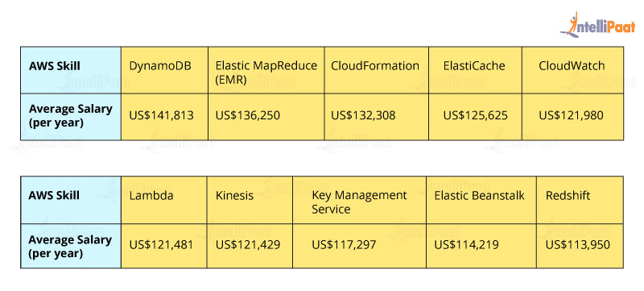The image size is (644, 291).
Task: Click the US$121,481 salary value
Action: pyautogui.click(x=161, y=245)
